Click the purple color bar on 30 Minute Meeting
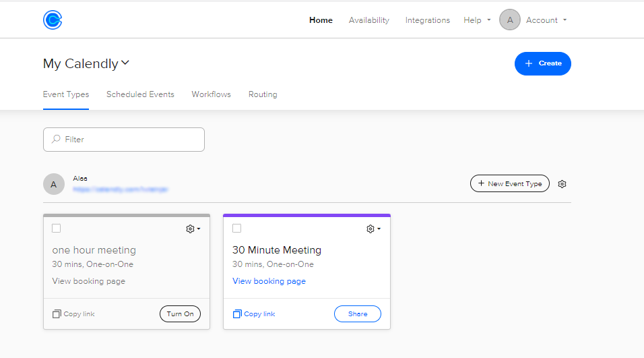This screenshot has width=644, height=358. [307, 215]
